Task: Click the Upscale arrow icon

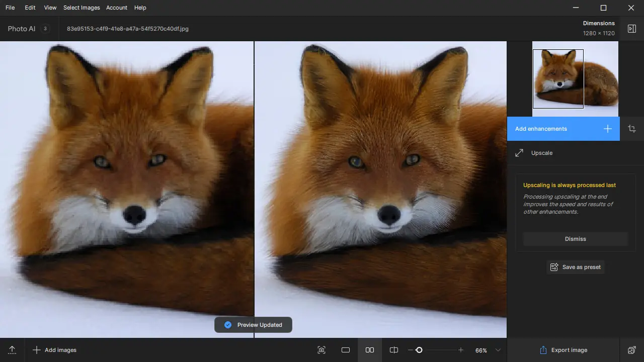Action: point(519,153)
